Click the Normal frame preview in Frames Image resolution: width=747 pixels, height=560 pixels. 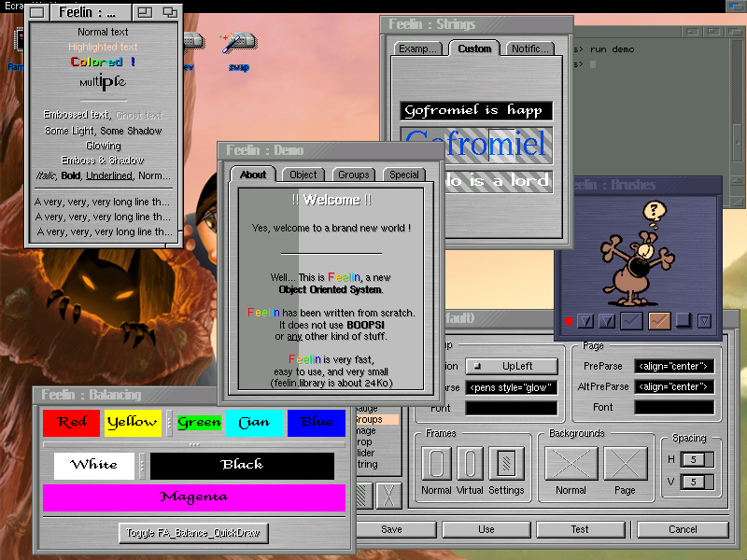coord(436,463)
